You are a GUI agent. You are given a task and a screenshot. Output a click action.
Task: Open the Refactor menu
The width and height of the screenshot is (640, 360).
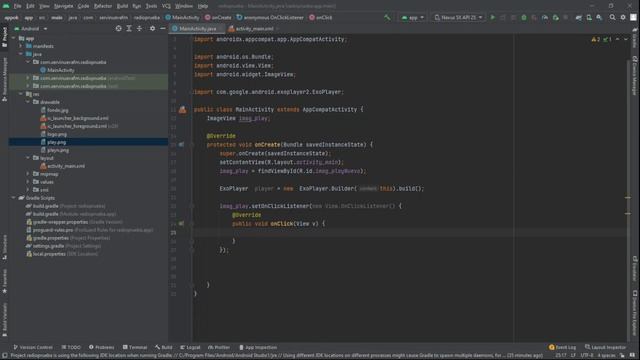coord(103,6)
